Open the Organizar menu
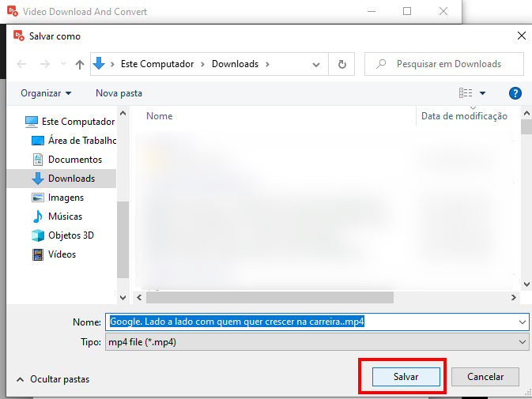This screenshot has height=399, width=532. (x=46, y=93)
